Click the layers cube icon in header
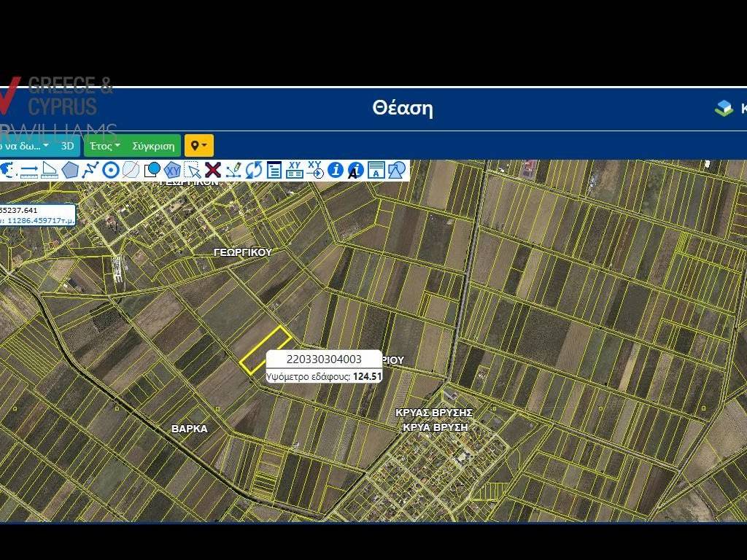 pos(724,109)
